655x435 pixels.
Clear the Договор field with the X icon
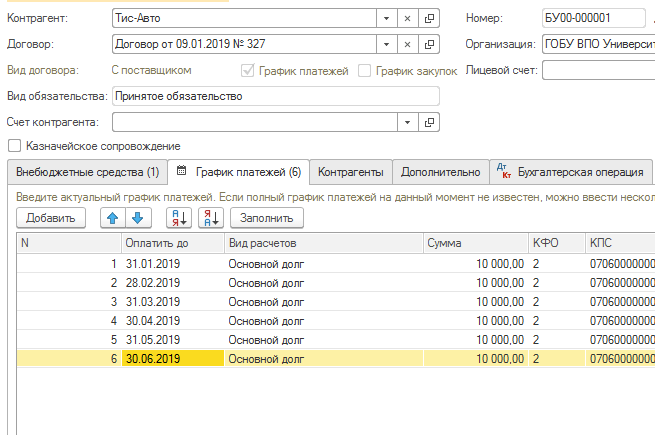[x=408, y=44]
